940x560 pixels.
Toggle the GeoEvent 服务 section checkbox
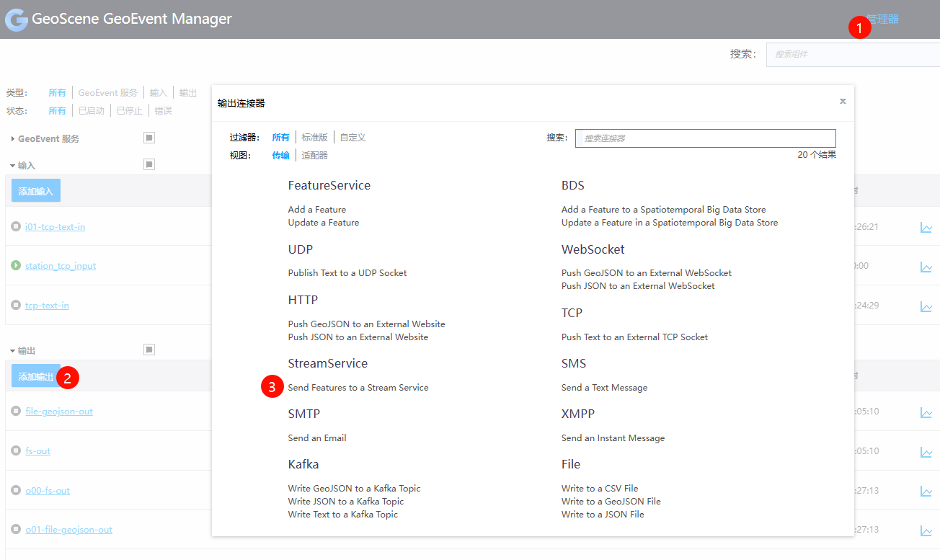149,138
